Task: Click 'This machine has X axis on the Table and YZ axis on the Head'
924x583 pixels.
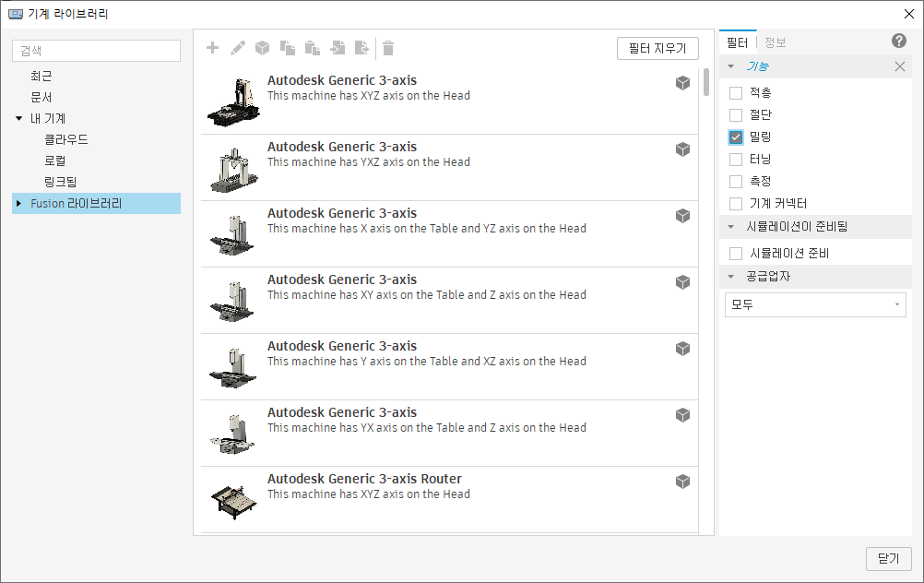Action: coord(427,229)
